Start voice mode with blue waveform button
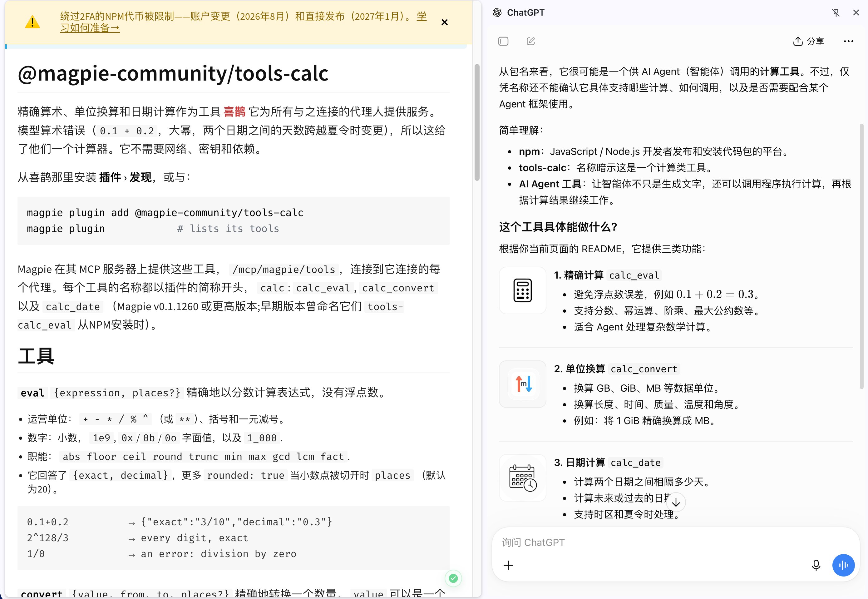Viewport: 868px width, 599px height. click(843, 565)
